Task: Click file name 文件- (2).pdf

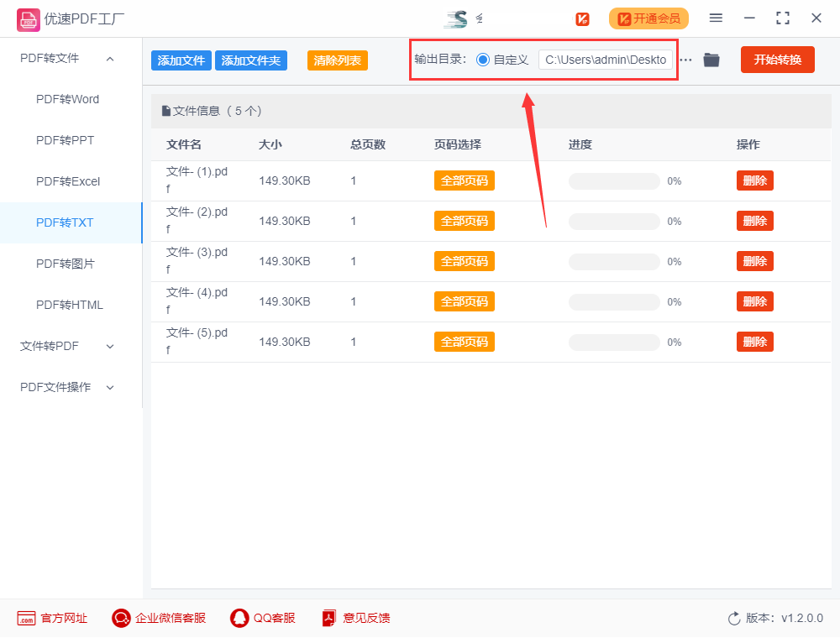Action: (x=197, y=221)
